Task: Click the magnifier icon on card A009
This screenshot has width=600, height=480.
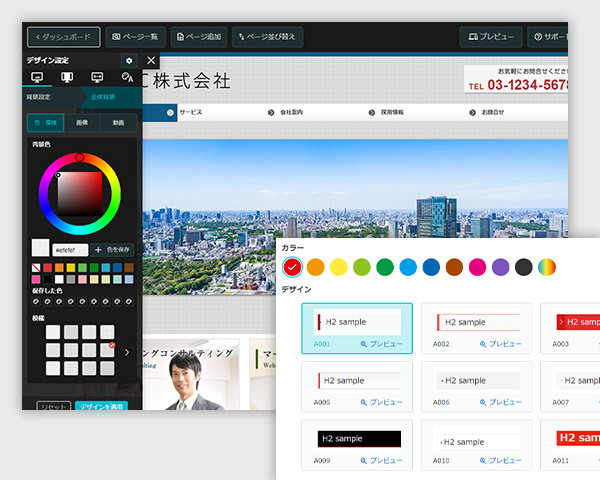Action: [x=364, y=461]
